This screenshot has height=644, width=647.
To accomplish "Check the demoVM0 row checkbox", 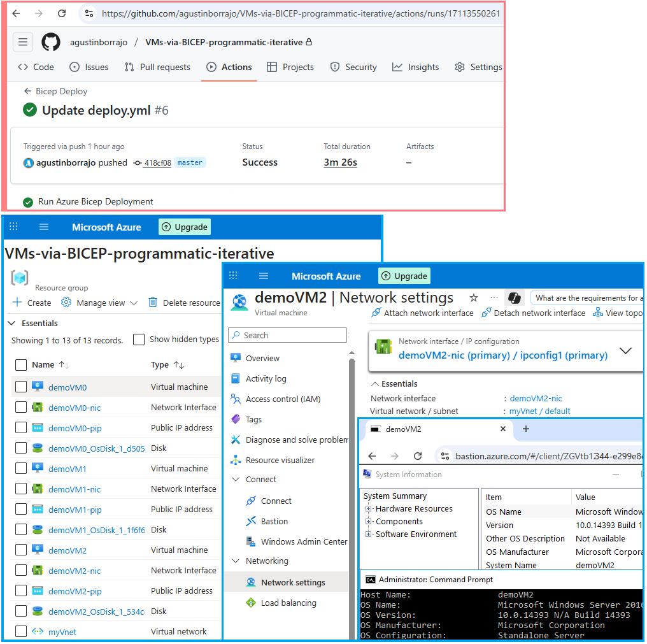I will coord(20,387).
